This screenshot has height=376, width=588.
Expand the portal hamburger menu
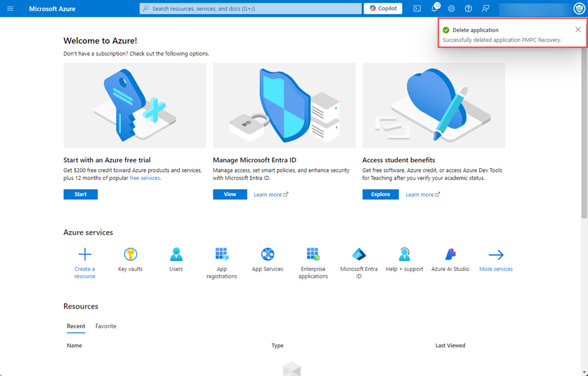10,8
